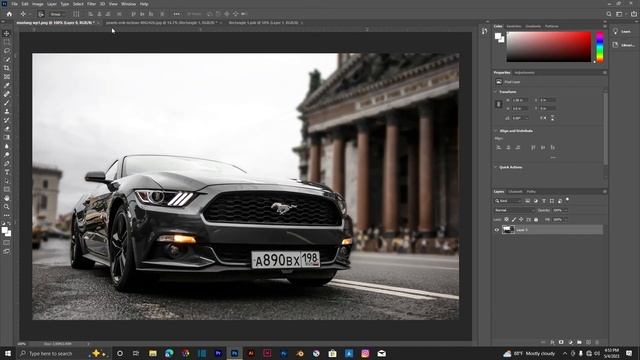This screenshot has width=640, height=360.
Task: Click the rainbow hue slider strip
Action: click(600, 47)
